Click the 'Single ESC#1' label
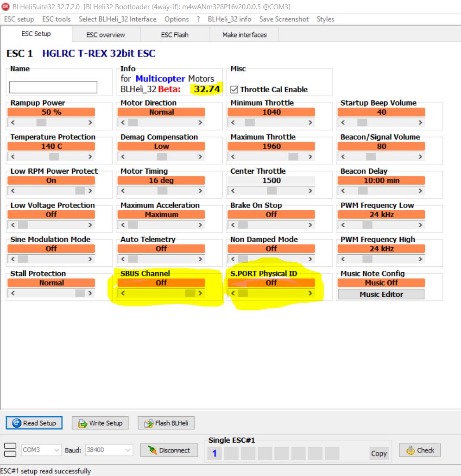Viewport: 461px width, 476px height. [231, 440]
